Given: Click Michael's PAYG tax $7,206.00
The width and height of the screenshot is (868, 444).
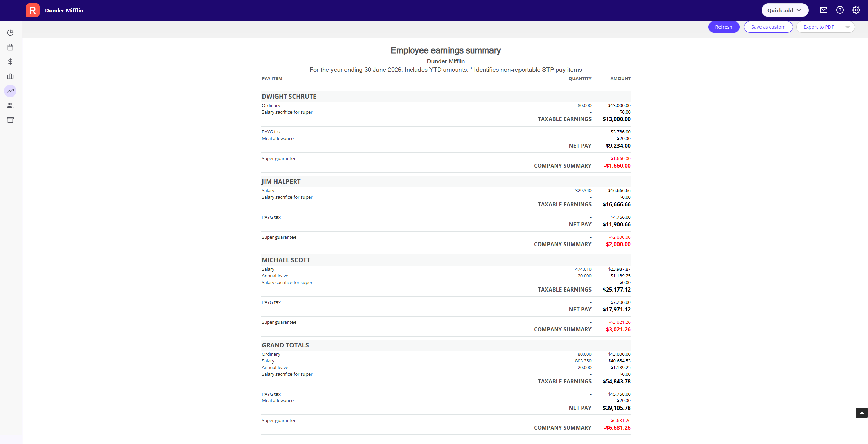Looking at the screenshot, I should pos(621,302).
